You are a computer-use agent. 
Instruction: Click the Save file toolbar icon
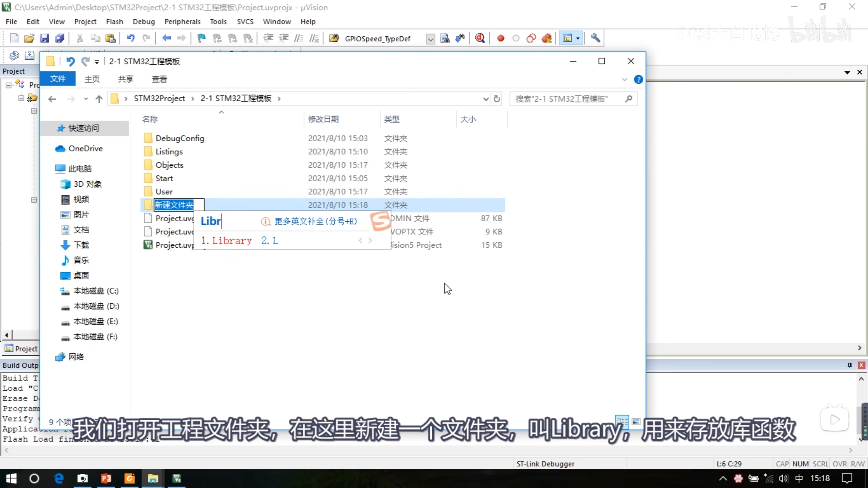(x=44, y=38)
